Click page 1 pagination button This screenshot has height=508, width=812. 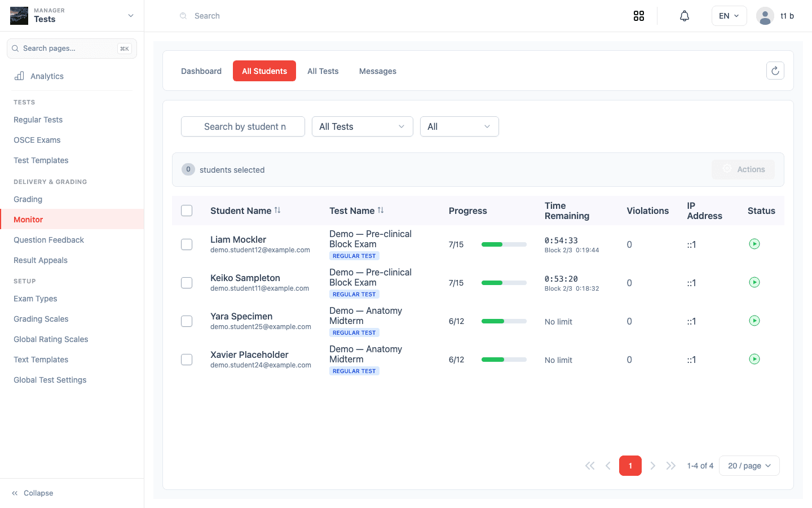[630, 466]
